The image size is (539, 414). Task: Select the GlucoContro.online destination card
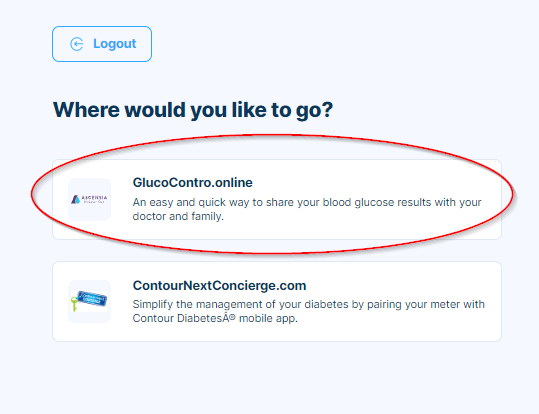click(277, 199)
